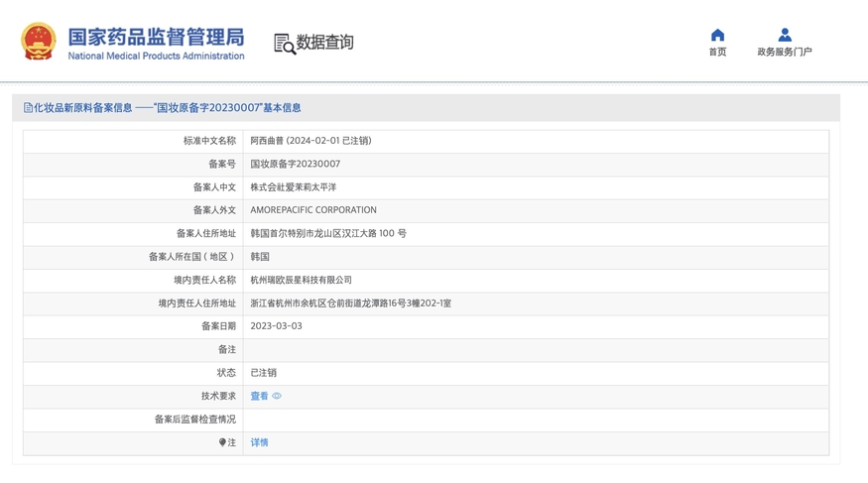Click the document icon before 化妆品新原料备案信息
The image size is (868, 483).
coord(28,108)
